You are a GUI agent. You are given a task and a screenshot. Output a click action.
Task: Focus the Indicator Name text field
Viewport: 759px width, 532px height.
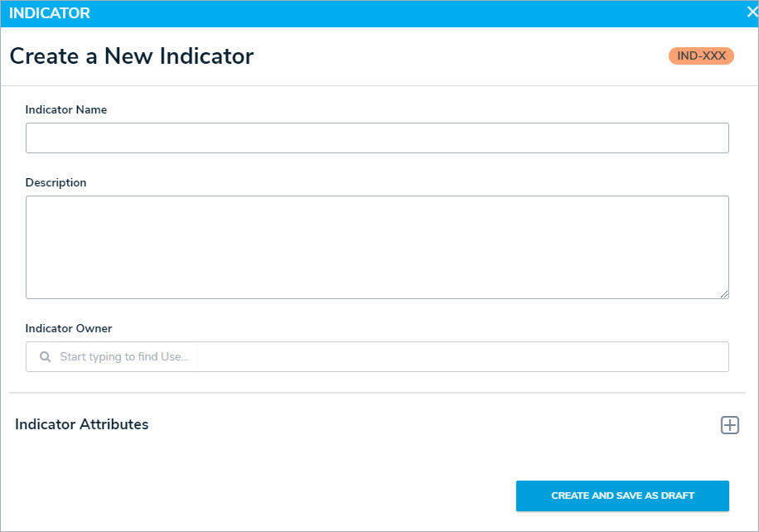pos(377,138)
